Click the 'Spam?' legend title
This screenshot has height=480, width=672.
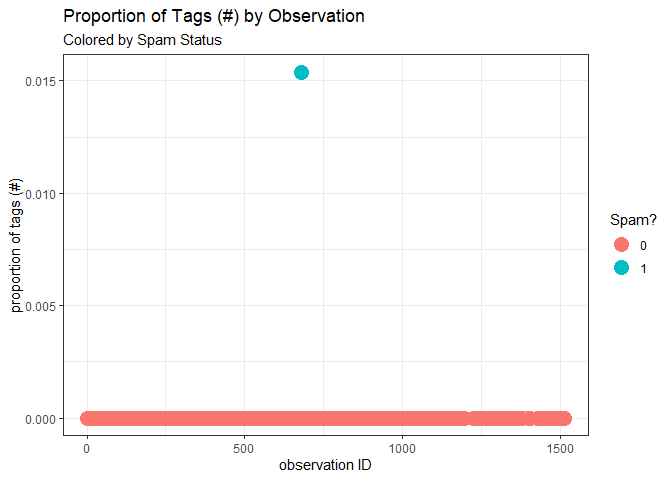pyautogui.click(x=633, y=220)
